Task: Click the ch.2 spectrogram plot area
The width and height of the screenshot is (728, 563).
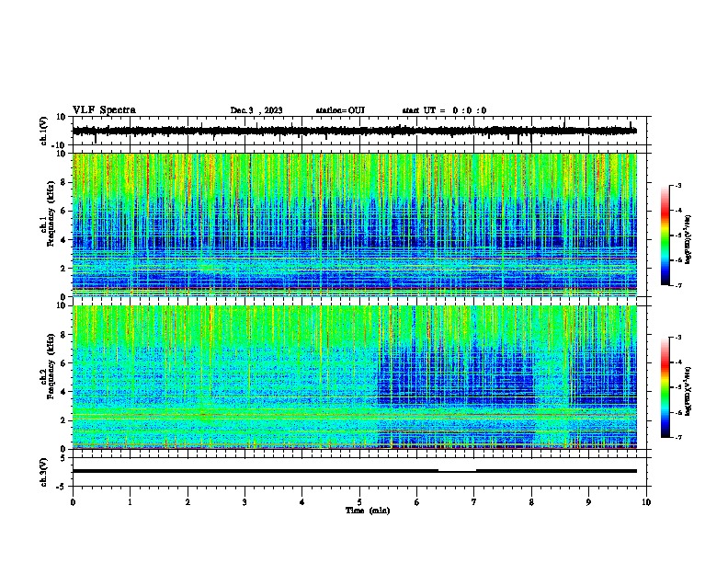Action: [355, 377]
